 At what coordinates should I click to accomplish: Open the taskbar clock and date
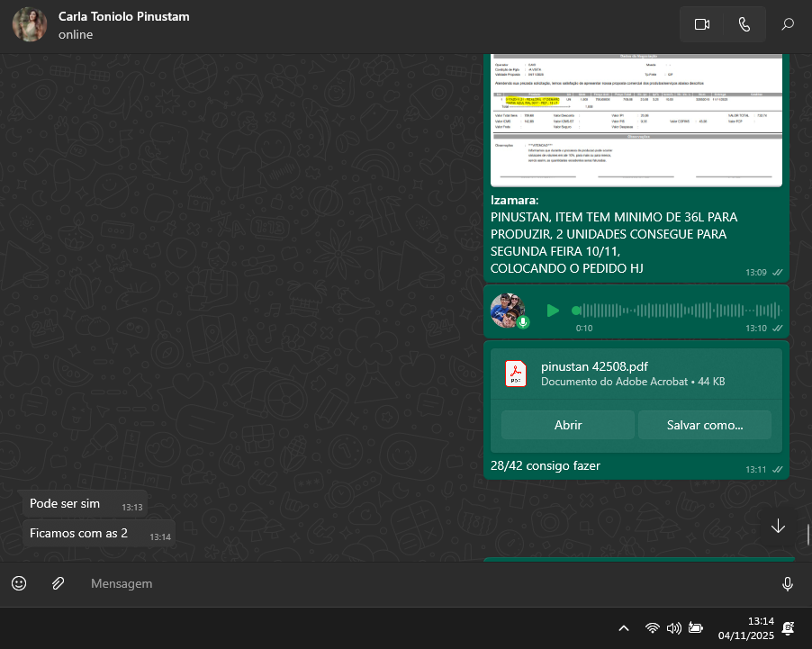(x=747, y=628)
